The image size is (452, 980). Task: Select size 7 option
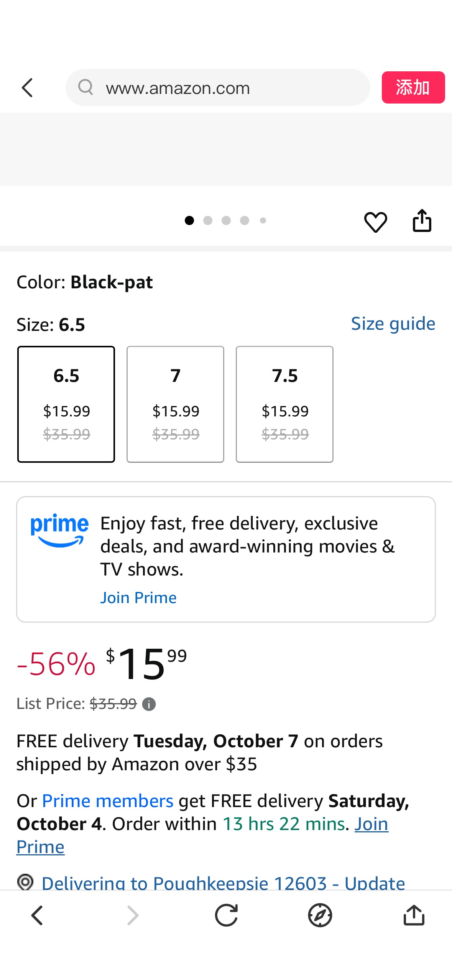tap(176, 404)
